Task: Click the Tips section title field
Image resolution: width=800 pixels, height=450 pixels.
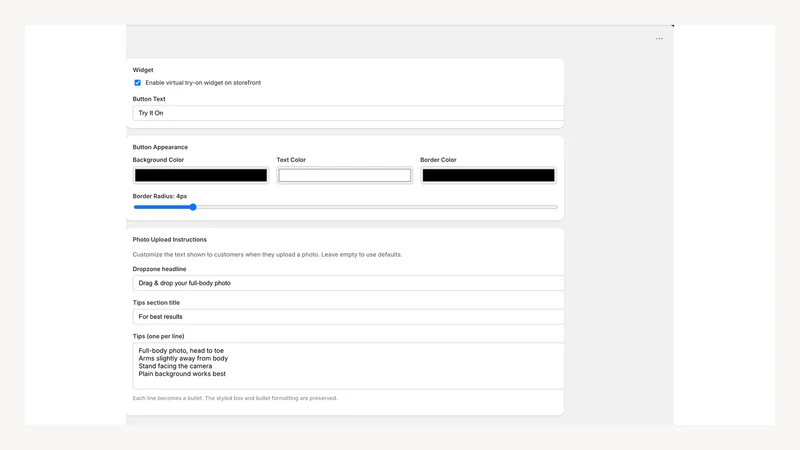Action: point(348,317)
